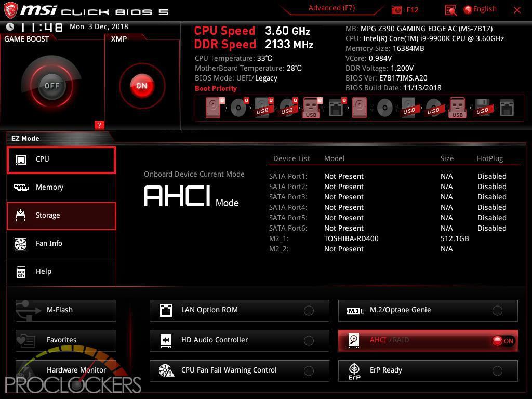Open the BIOS search magnifier icon
532x399 pixels.
(450, 10)
